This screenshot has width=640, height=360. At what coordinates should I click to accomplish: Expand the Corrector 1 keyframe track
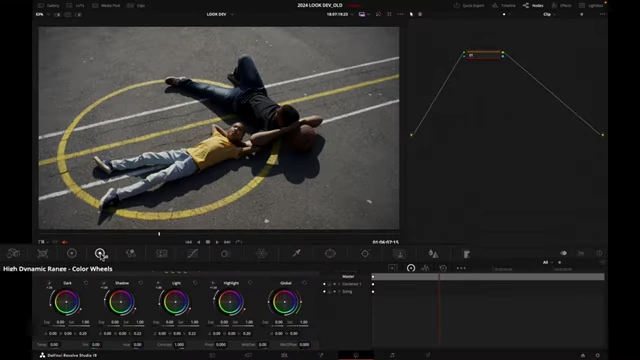[x=339, y=284]
